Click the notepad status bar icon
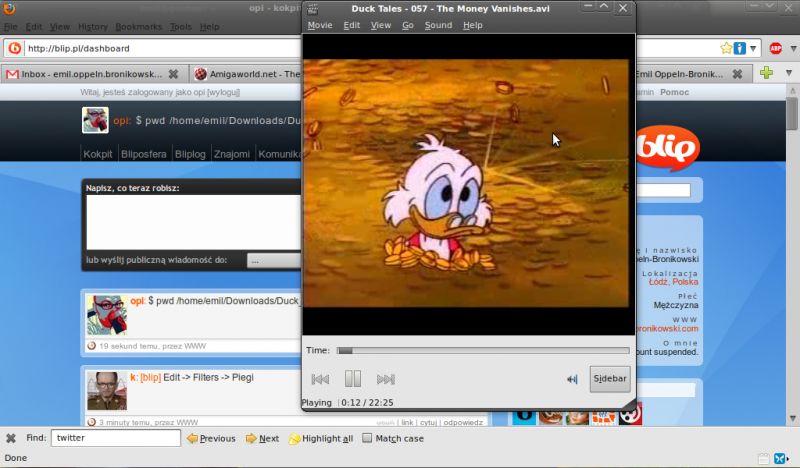Viewport: 800px width, 468px height. click(763, 458)
